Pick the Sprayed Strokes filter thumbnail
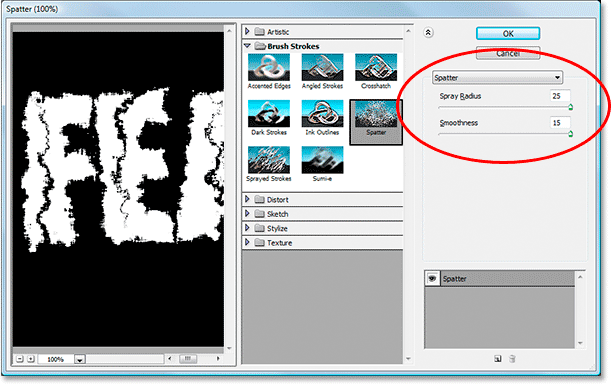Viewport: 611px width, 384px height. coord(269,160)
